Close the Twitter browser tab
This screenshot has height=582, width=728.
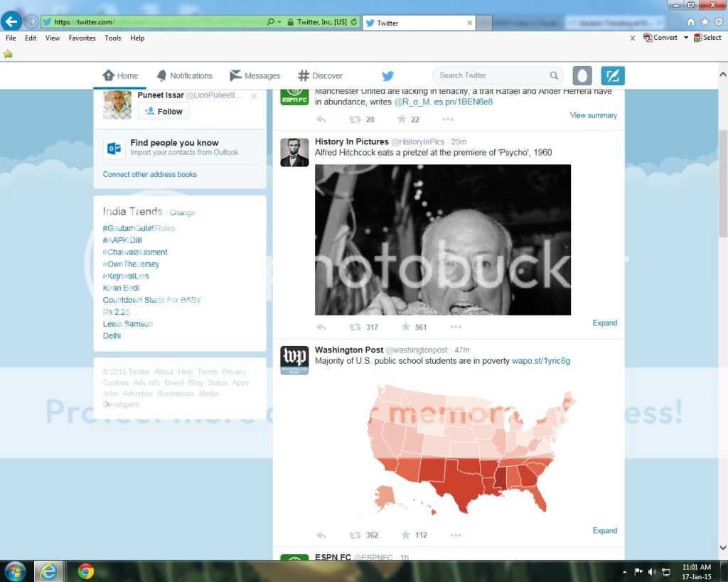pos(469,23)
